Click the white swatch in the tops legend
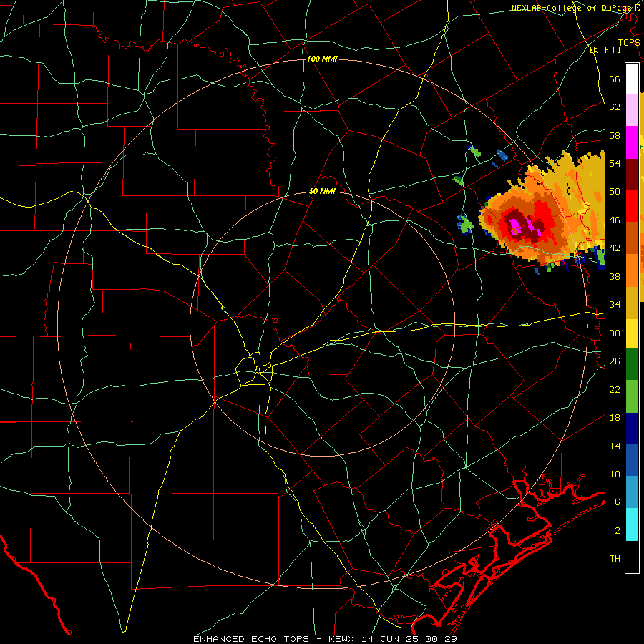644x644 pixels. [632, 79]
